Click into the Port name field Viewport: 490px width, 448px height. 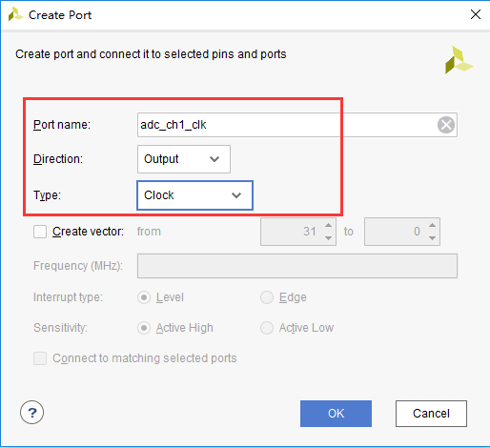click(286, 125)
